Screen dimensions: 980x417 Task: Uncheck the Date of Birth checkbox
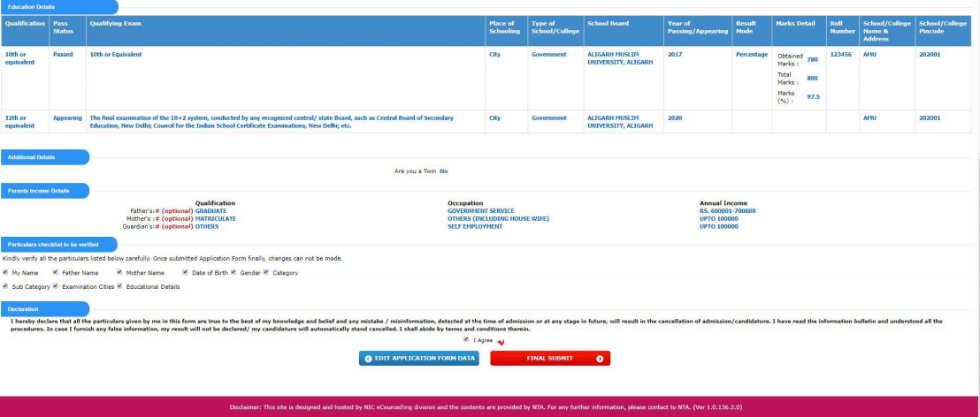click(186, 273)
